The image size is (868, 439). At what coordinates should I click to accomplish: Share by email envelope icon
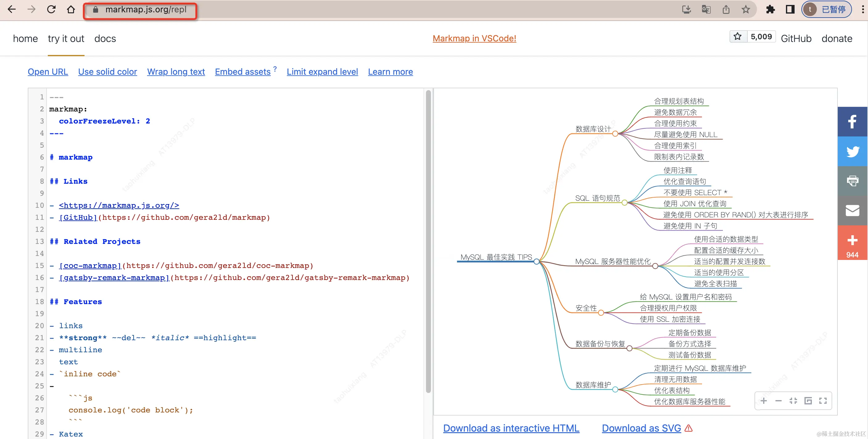[853, 211]
